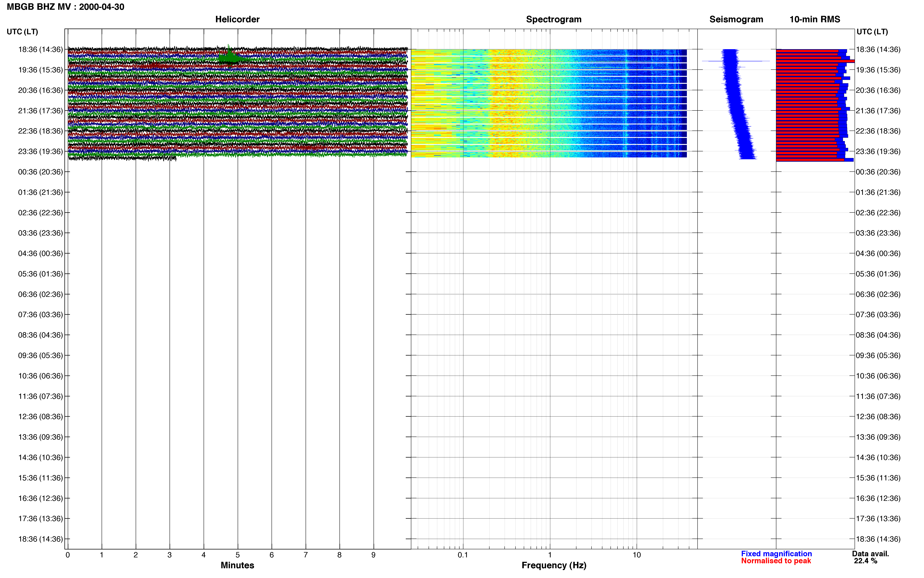Click the left '11:36 (07:36)' time label

pyautogui.click(x=41, y=396)
